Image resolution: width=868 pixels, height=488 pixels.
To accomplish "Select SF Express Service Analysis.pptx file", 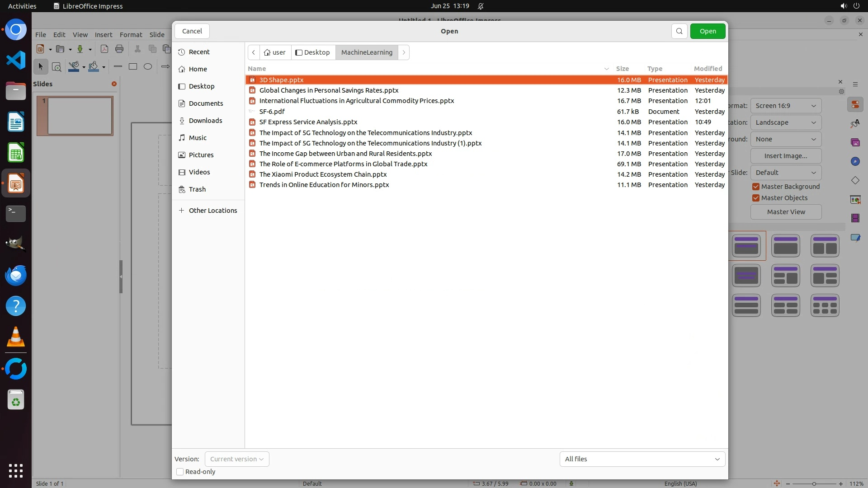I will pos(308,122).
